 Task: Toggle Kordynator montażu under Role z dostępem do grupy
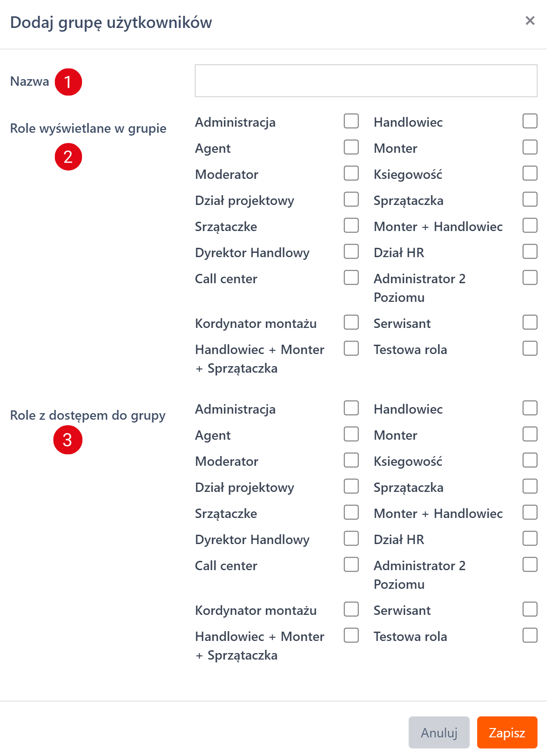351,609
